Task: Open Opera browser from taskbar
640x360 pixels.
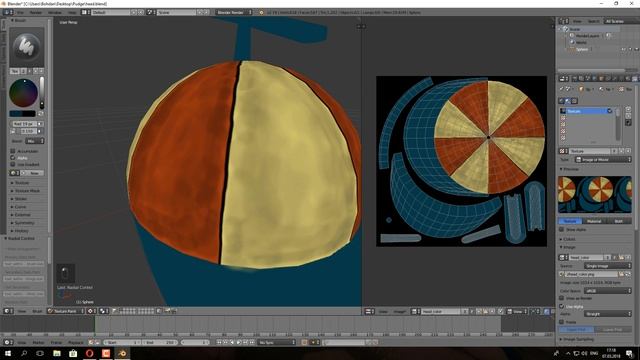Action: [x=89, y=353]
